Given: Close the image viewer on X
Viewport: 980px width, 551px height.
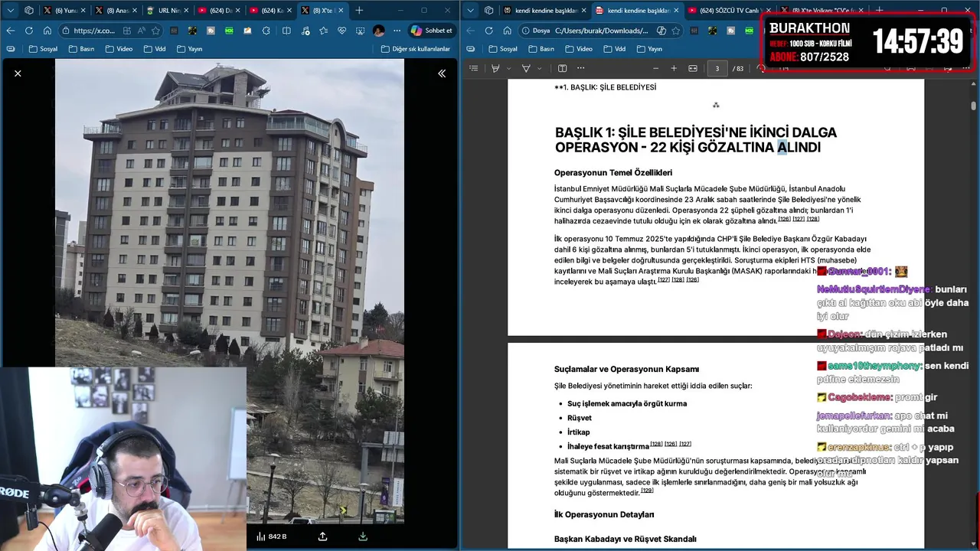Looking at the screenshot, I should (18, 73).
